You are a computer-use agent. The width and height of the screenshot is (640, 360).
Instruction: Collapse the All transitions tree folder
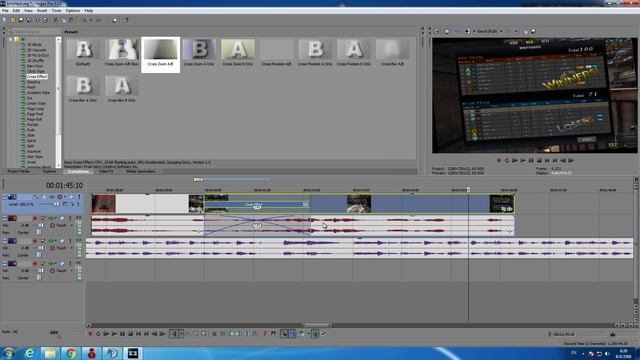[11, 40]
